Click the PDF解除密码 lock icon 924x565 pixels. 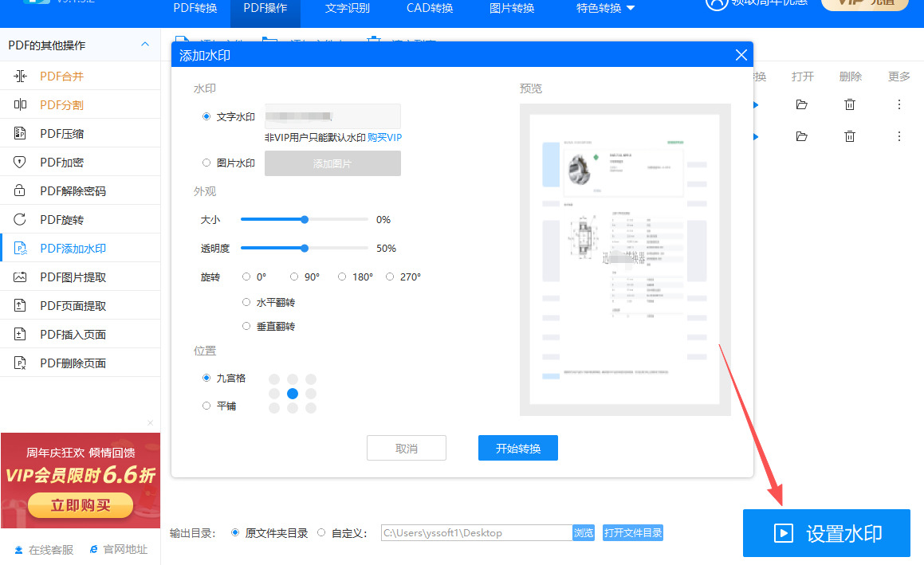point(20,191)
